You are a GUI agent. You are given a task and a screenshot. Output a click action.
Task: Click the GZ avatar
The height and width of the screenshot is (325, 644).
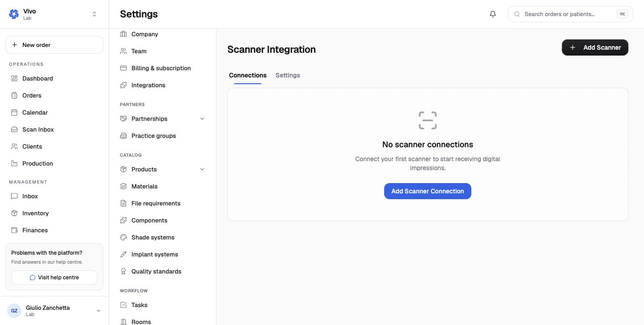tap(14, 311)
